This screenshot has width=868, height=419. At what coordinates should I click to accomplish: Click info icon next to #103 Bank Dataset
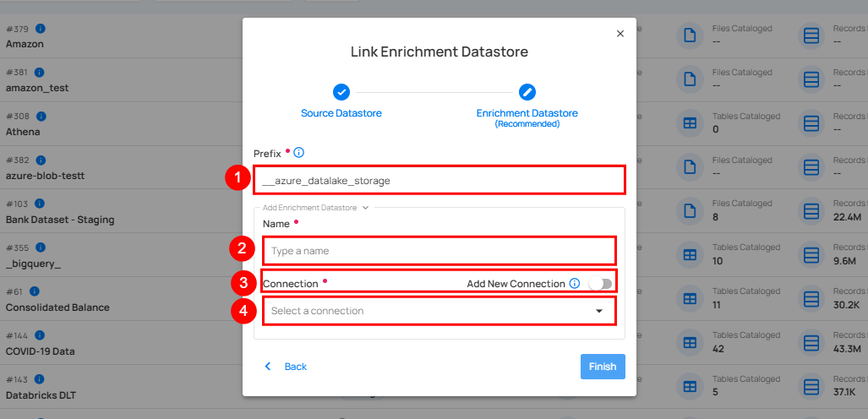click(x=39, y=204)
